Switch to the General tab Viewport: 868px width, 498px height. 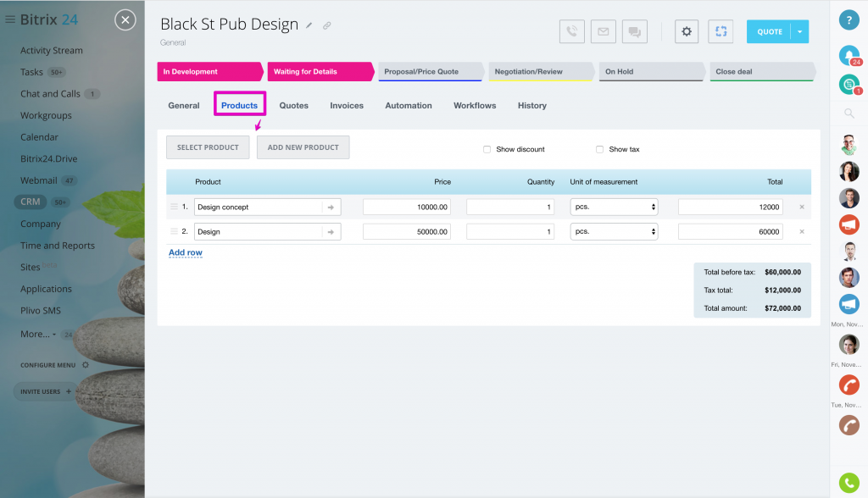click(184, 105)
